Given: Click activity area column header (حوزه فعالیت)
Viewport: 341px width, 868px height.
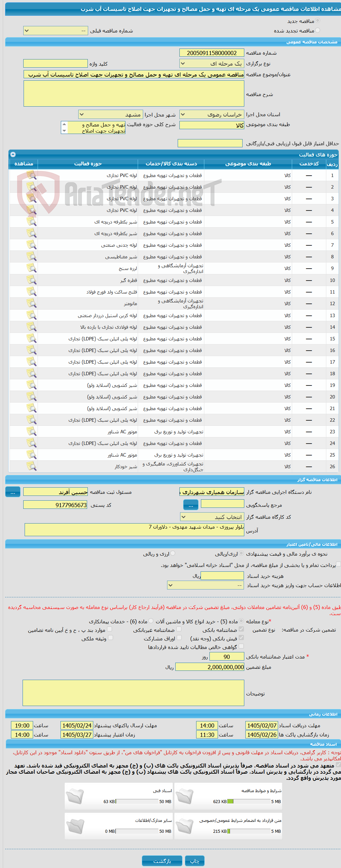Looking at the screenshot, I should pos(88,164).
